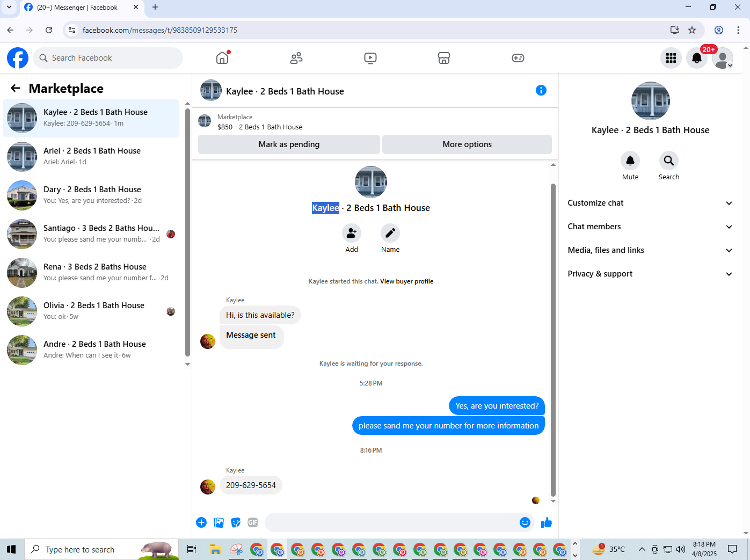
Task: Open Rena's 3 Beds 2 Baths House chat
Action: tap(91, 272)
